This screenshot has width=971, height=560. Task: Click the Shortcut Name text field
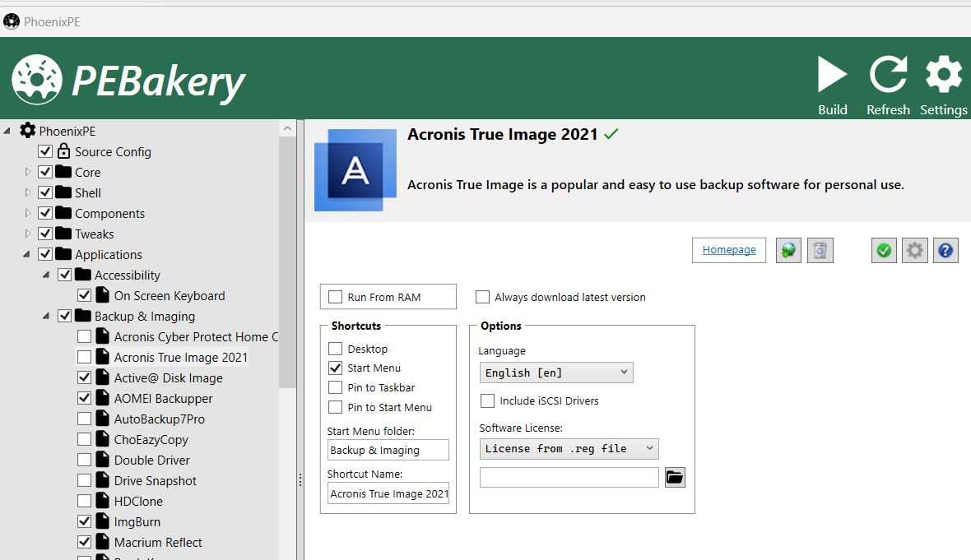click(388, 493)
